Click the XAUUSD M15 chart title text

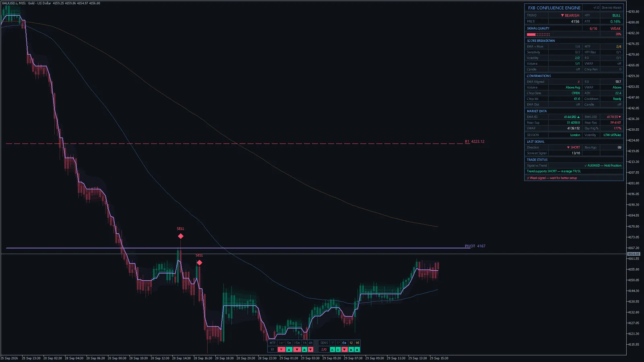tap(51, 3)
